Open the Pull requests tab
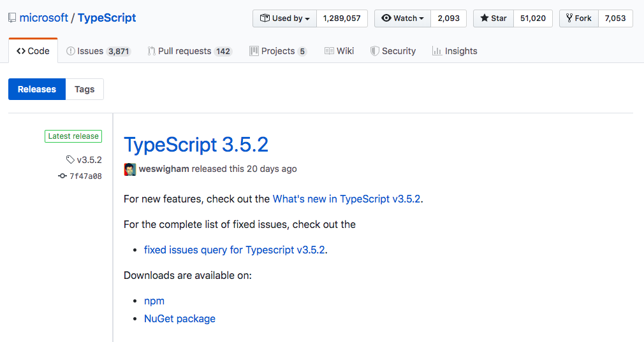 189,51
